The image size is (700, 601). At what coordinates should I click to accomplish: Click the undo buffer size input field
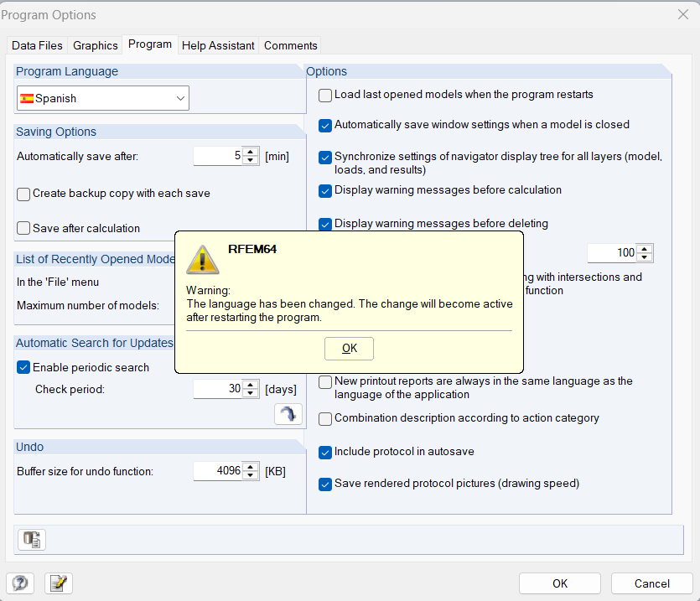(x=218, y=472)
